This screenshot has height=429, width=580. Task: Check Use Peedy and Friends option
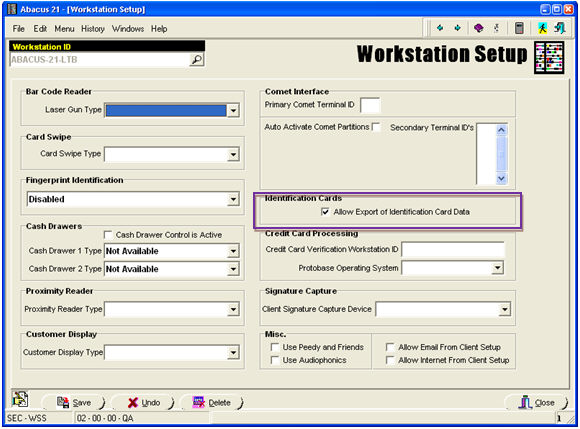275,347
